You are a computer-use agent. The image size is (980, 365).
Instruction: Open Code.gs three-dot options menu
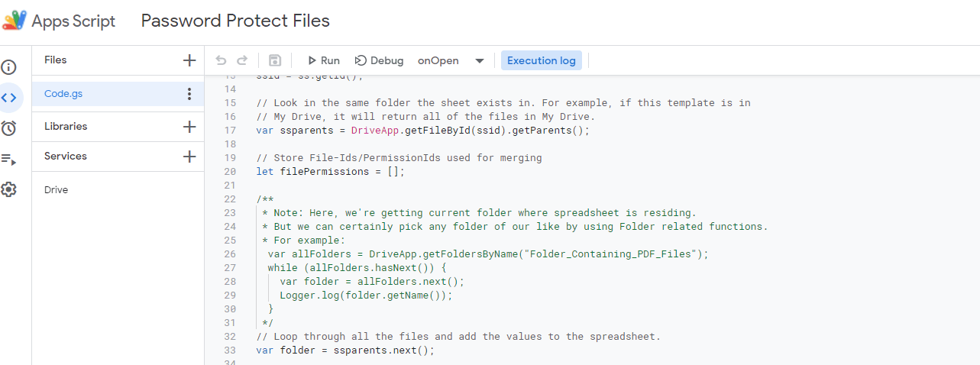click(189, 94)
